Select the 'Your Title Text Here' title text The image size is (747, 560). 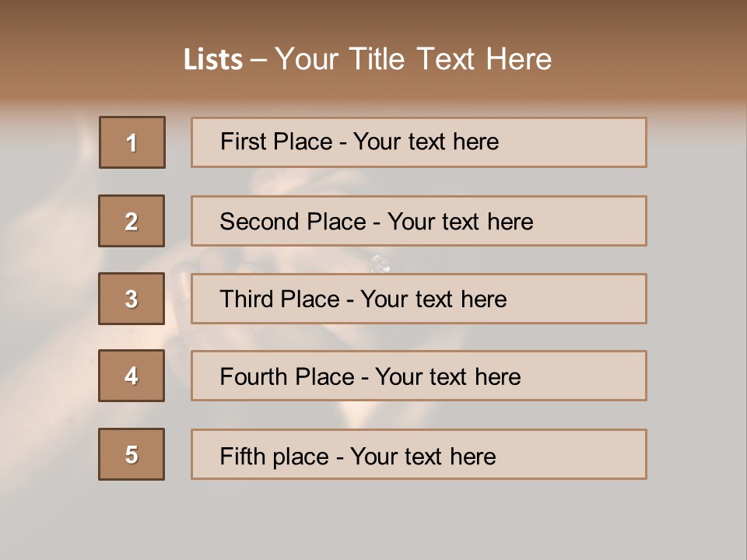click(x=413, y=59)
